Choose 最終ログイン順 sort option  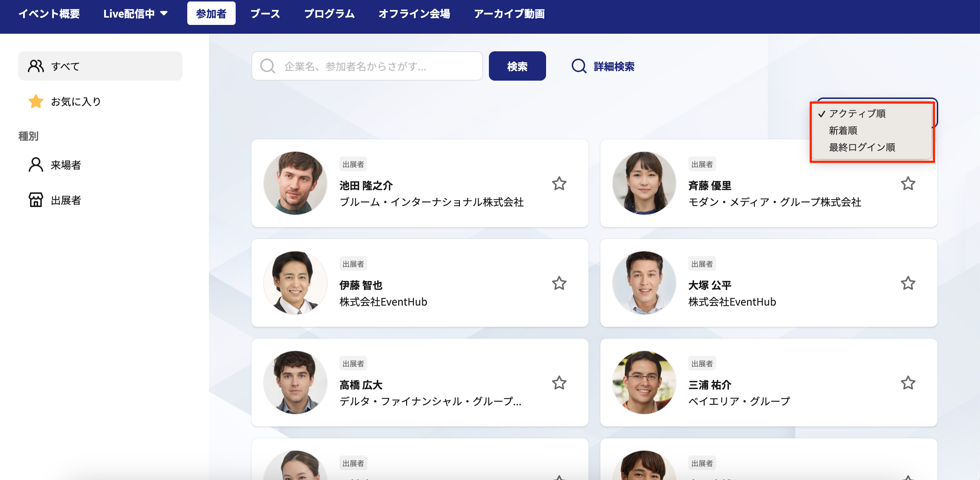click(862, 147)
